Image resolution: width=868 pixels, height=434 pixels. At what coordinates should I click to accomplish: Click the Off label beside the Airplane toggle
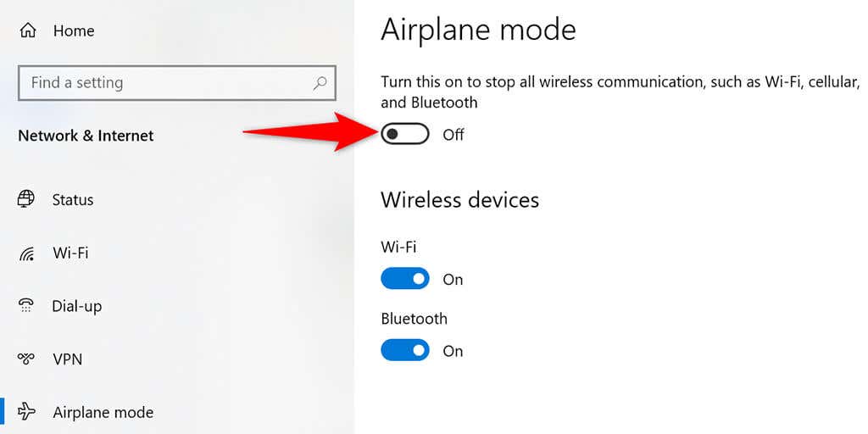point(453,135)
